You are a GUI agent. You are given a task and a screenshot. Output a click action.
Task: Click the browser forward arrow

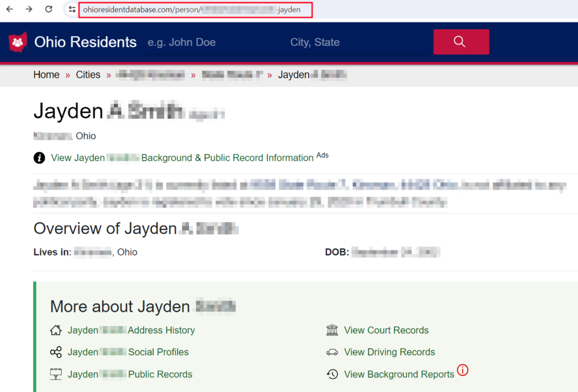[29, 9]
